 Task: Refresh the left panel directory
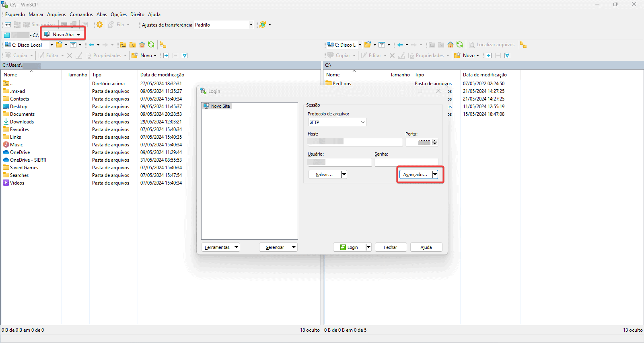point(151,45)
